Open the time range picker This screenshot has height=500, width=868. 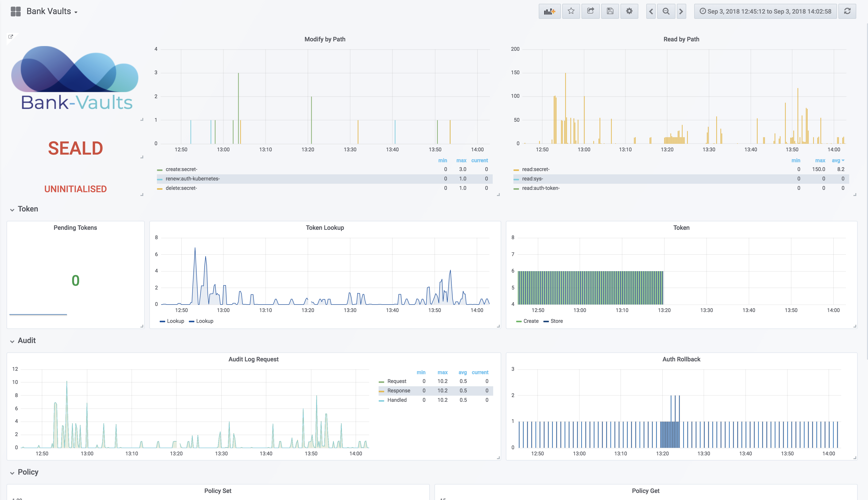tap(765, 11)
